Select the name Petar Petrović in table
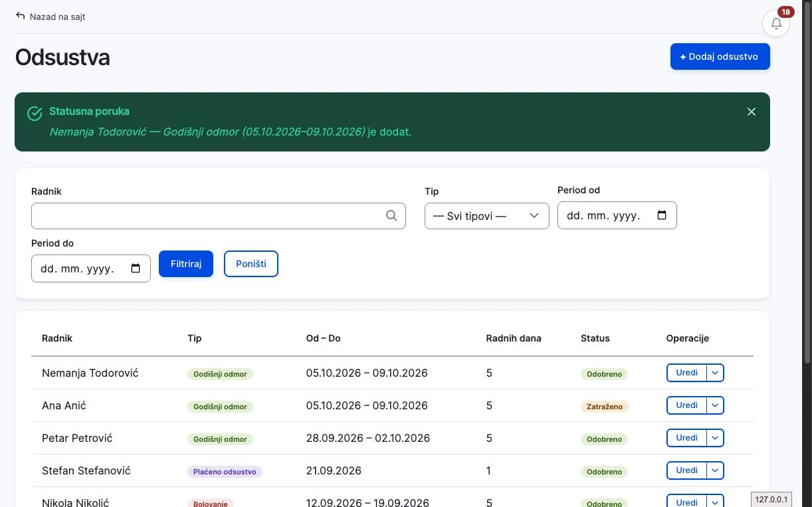Viewport: 812px width, 507px height. (x=77, y=438)
